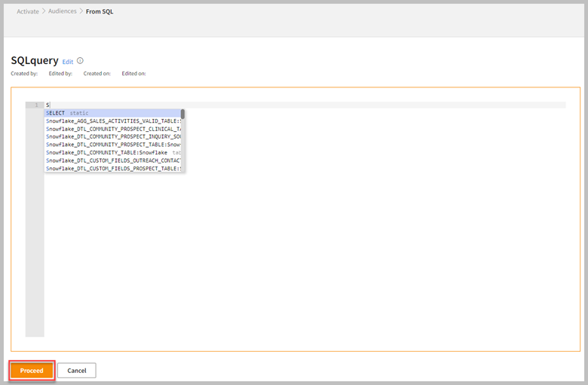Select From SQL in the breadcrumb
Image resolution: width=588 pixels, height=385 pixels.
[100, 11]
